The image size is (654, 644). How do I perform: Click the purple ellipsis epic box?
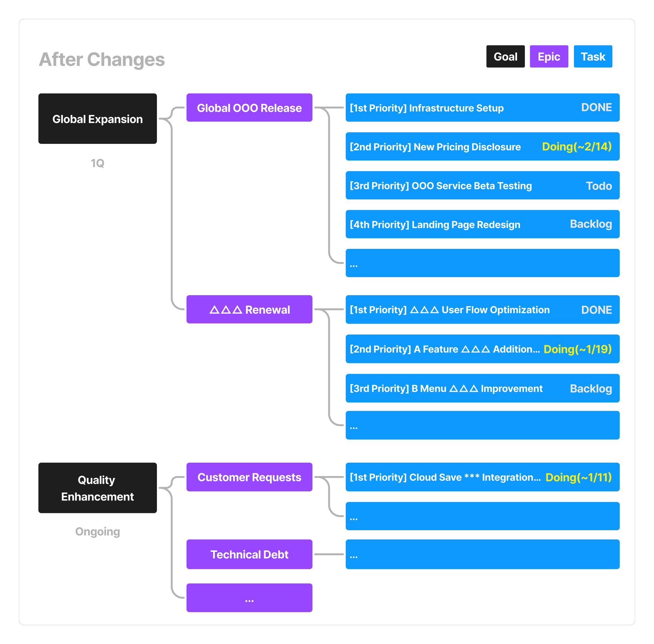(x=249, y=598)
